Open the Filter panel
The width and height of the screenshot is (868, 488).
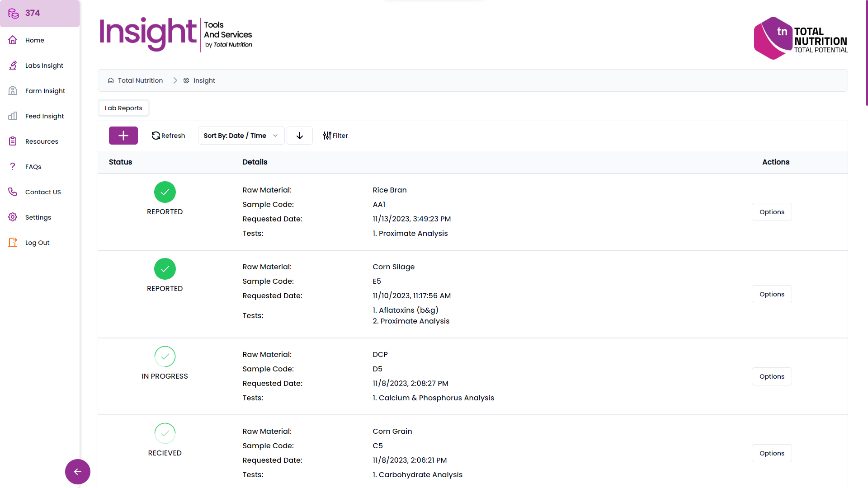click(x=335, y=136)
